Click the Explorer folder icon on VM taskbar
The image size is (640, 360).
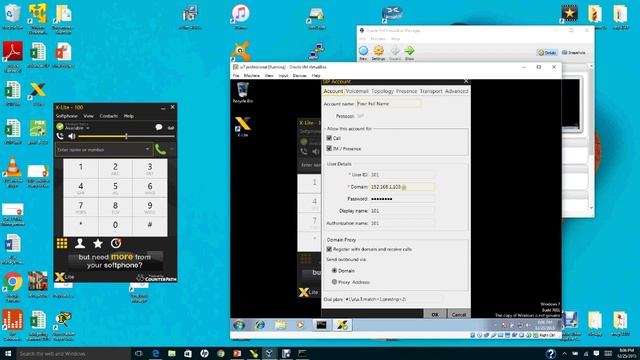coord(280,325)
